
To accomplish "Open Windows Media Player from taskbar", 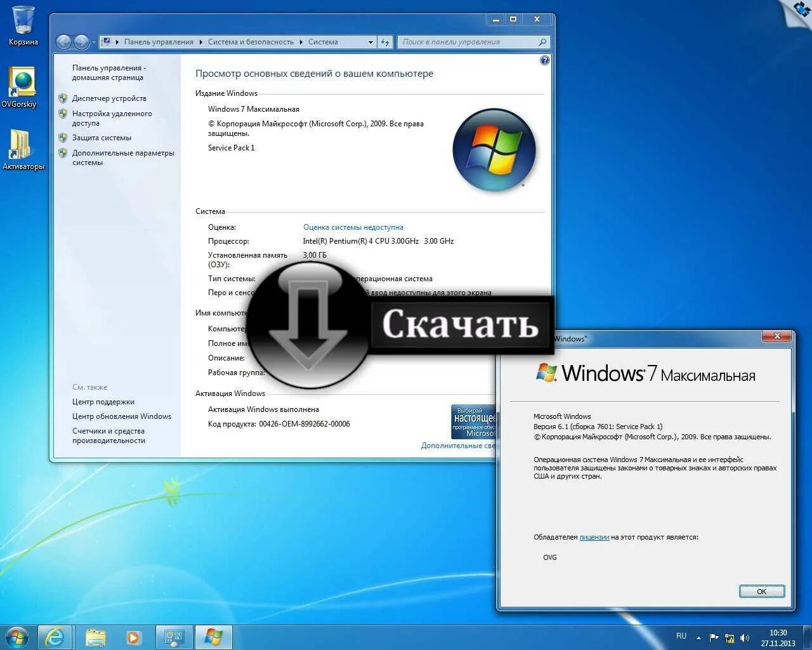I will point(133,637).
